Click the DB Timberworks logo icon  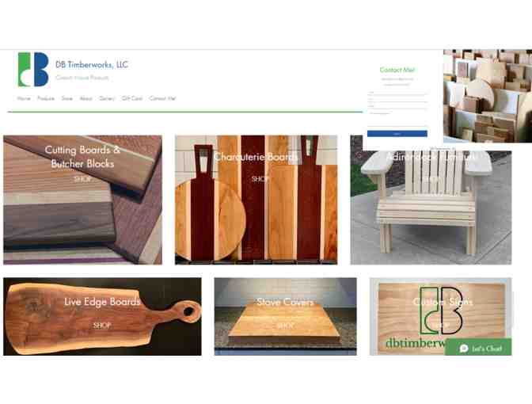[x=33, y=69]
